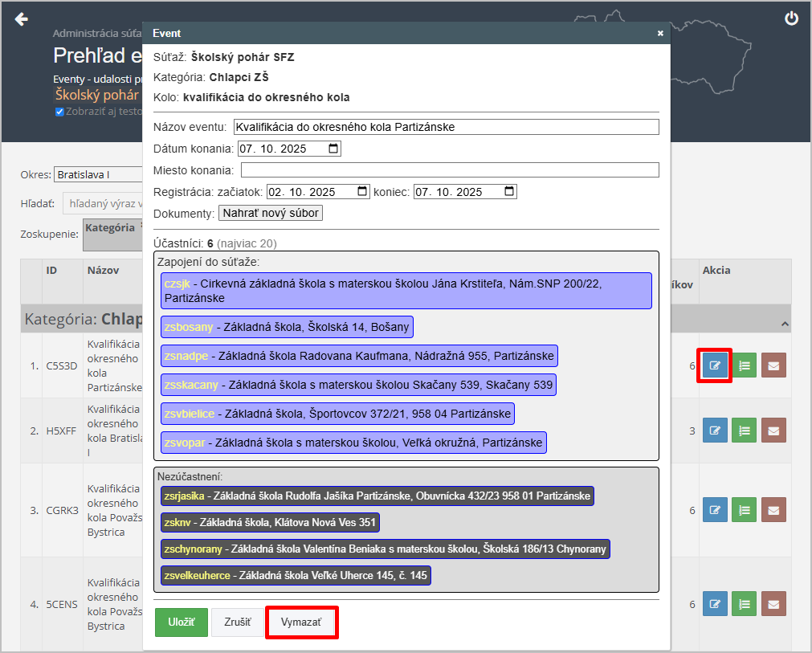Collapse the Kategória Chlapci group
This screenshot has width=812, height=653.
784,323
